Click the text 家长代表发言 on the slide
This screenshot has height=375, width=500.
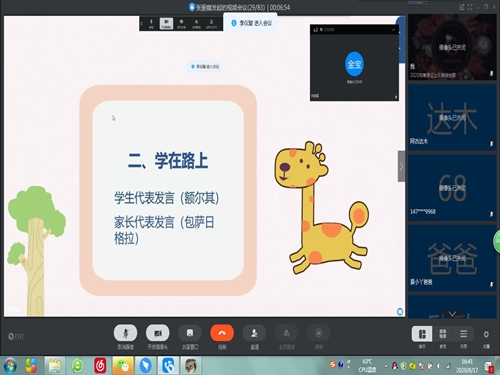tap(144, 222)
